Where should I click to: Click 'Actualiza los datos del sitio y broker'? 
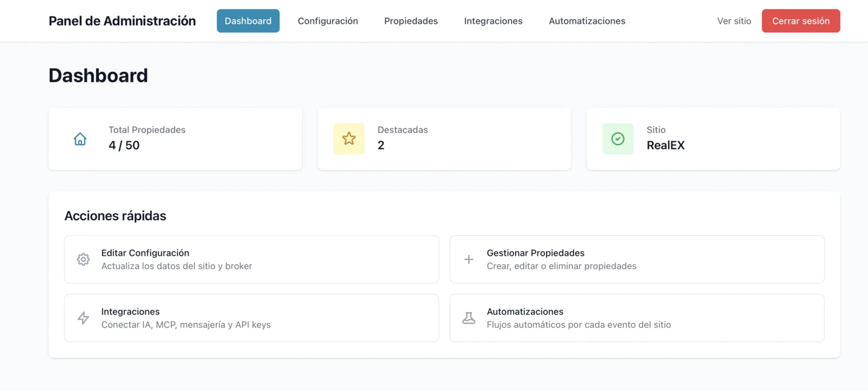[x=176, y=266]
